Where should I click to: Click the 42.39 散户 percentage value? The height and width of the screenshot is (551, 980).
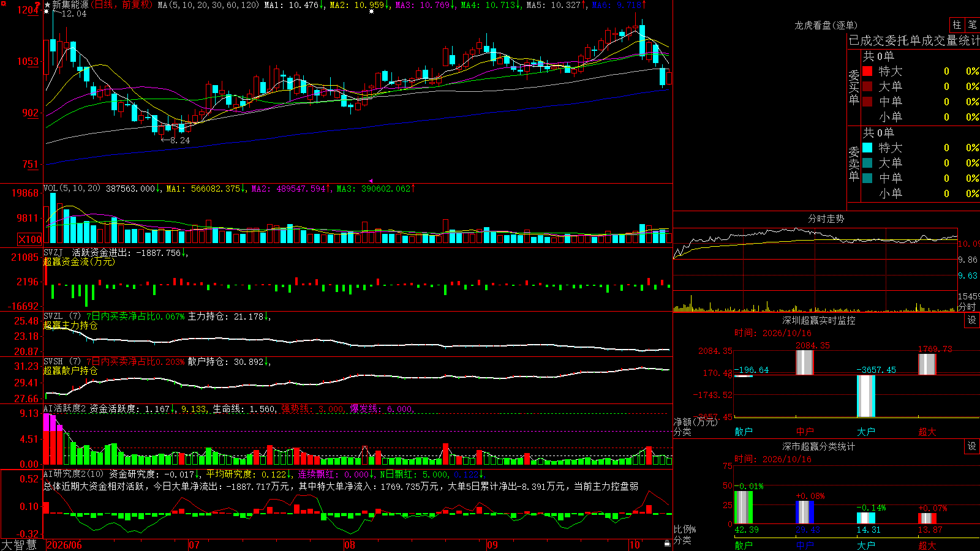[x=746, y=530]
